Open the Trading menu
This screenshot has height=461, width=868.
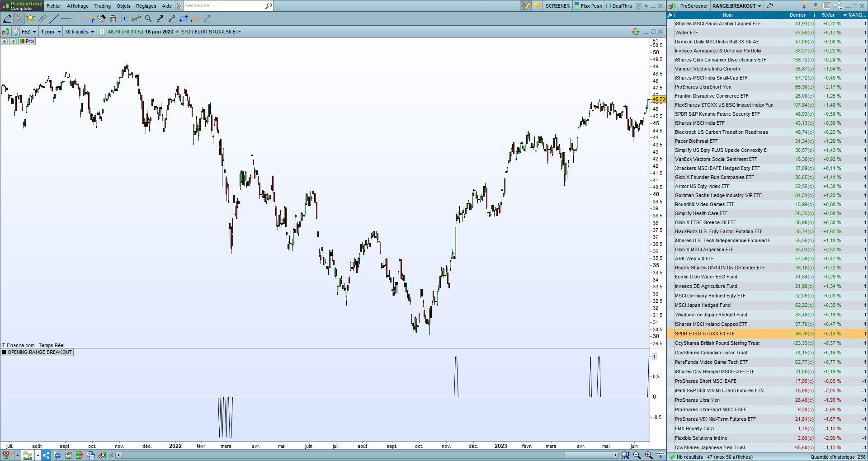click(103, 6)
